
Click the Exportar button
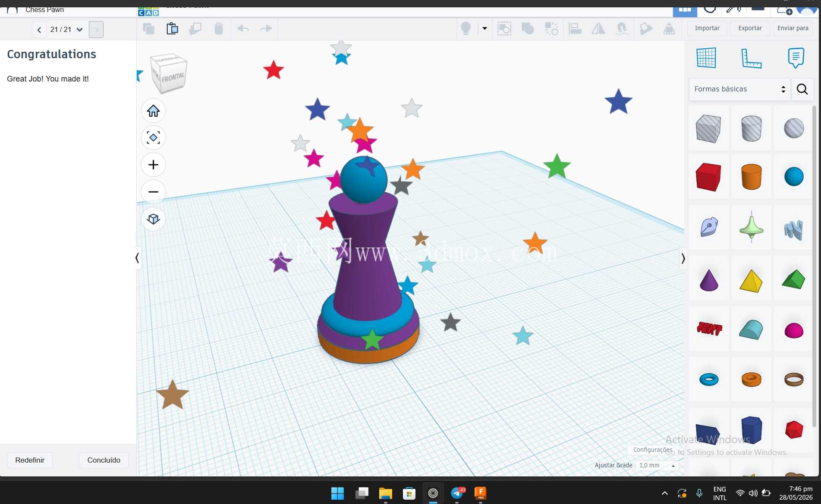750,28
